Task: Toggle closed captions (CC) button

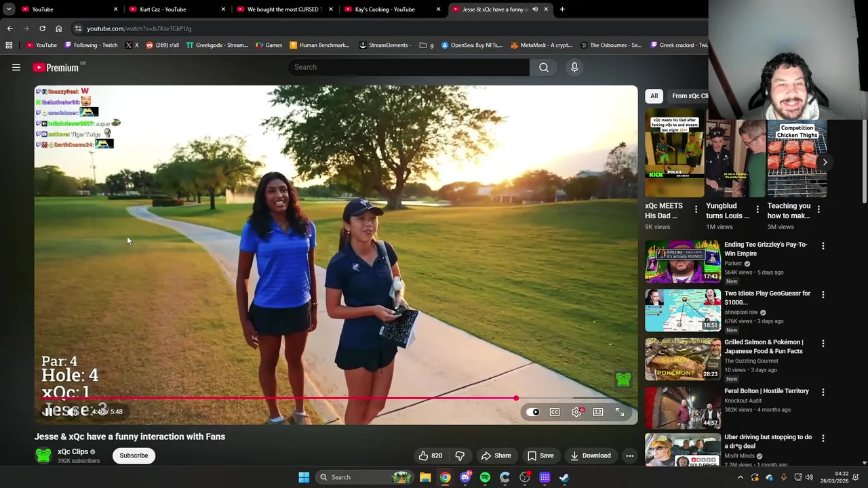Action: (x=555, y=412)
